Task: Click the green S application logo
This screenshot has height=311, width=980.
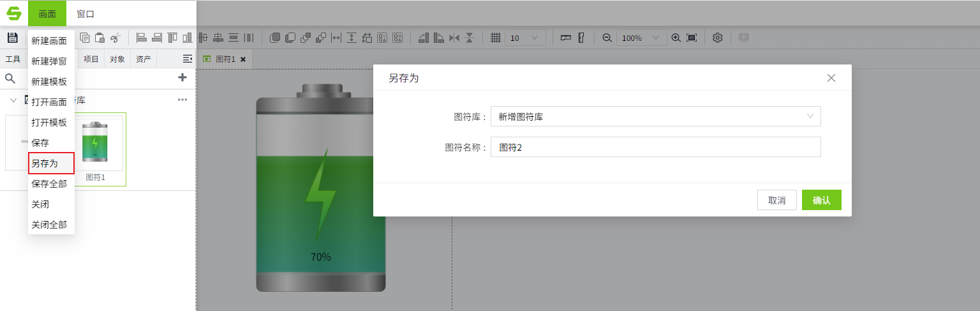Action: (14, 13)
